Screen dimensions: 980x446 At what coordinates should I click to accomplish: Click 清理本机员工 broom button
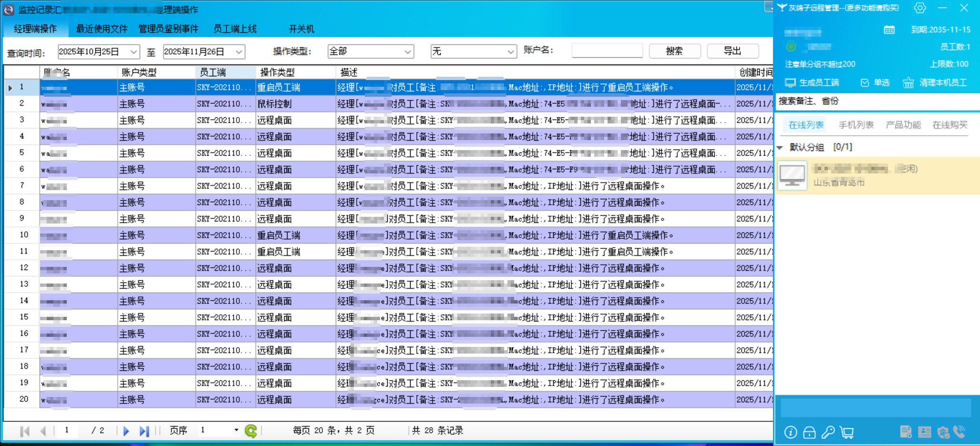(935, 83)
